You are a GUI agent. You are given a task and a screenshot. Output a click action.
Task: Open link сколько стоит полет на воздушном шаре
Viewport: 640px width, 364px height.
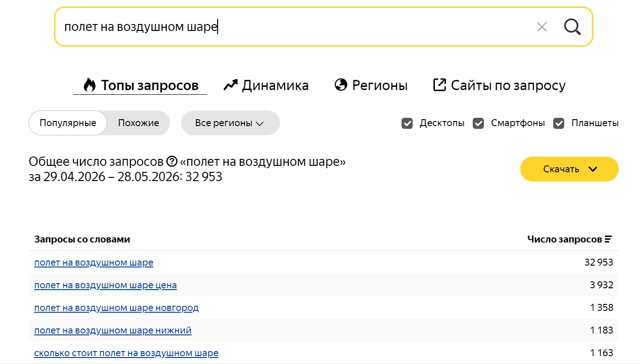point(126,353)
